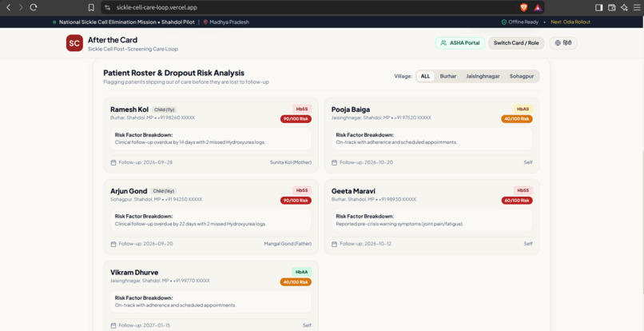Open the Brave Shields lion icon
This screenshot has width=644, height=331.
pos(523,7)
